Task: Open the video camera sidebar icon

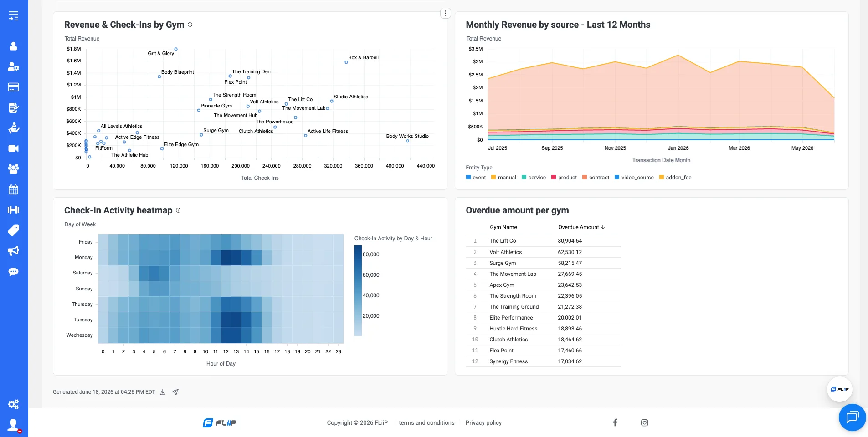Action: [14, 148]
